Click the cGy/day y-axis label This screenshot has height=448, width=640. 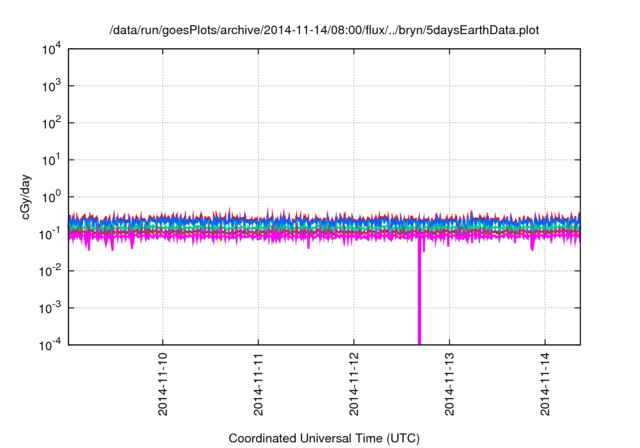[25, 197]
